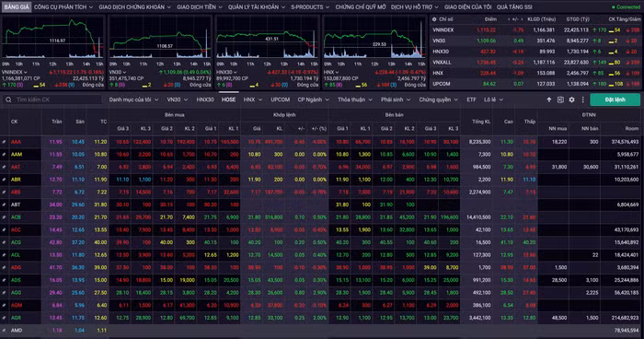Switch to HNX30 board tab
644x339 pixels.
tap(205, 99)
